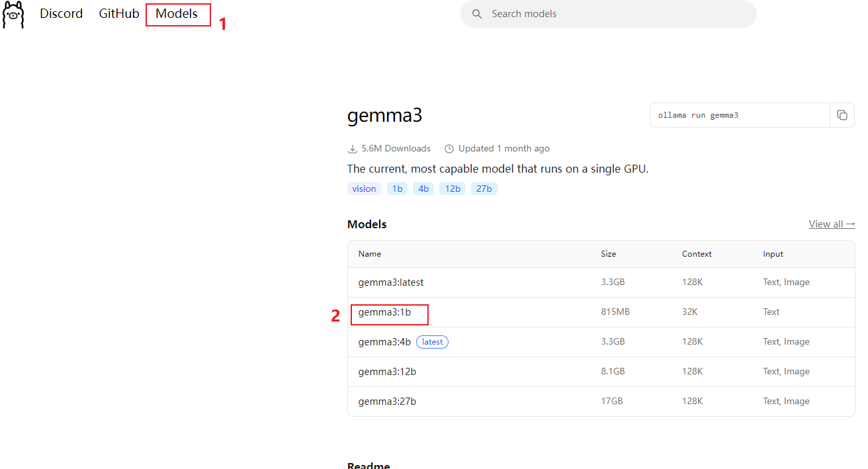Viewport: 868px width, 469px height.
Task: Open gemma3:latest model
Action: tap(391, 282)
